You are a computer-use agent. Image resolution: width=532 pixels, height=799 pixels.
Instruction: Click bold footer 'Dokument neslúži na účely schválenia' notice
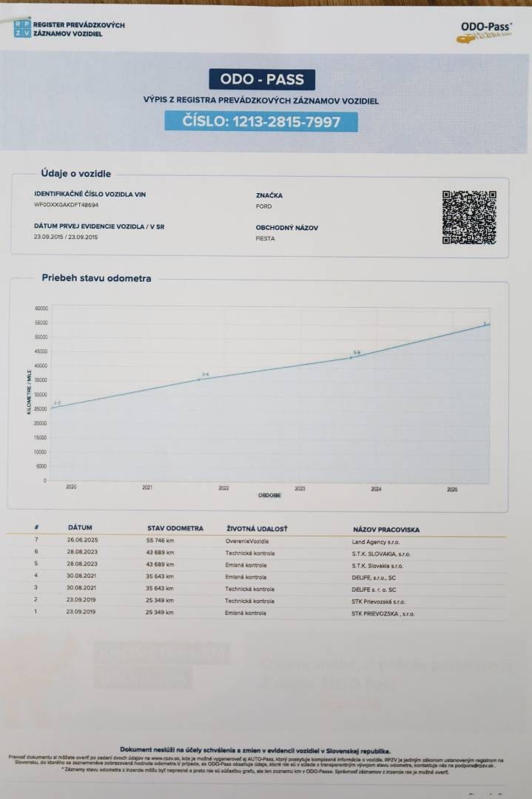coord(255,751)
